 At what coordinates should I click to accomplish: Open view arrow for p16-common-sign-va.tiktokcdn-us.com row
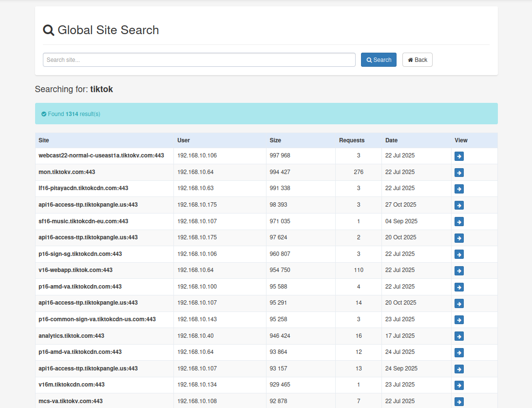point(459,320)
